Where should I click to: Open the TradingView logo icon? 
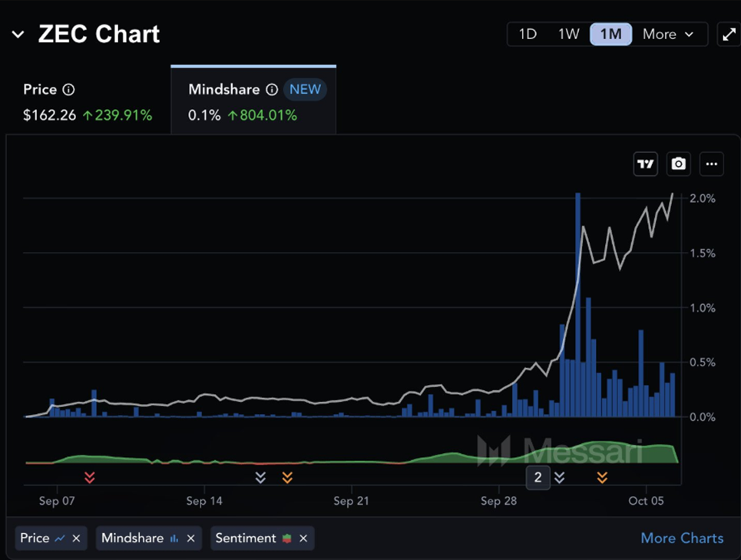tap(645, 164)
